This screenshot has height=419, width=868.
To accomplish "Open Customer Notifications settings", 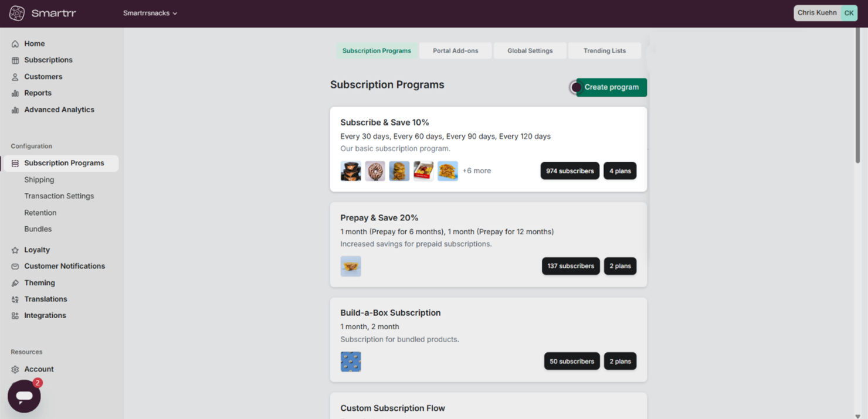I will (16, 266).
